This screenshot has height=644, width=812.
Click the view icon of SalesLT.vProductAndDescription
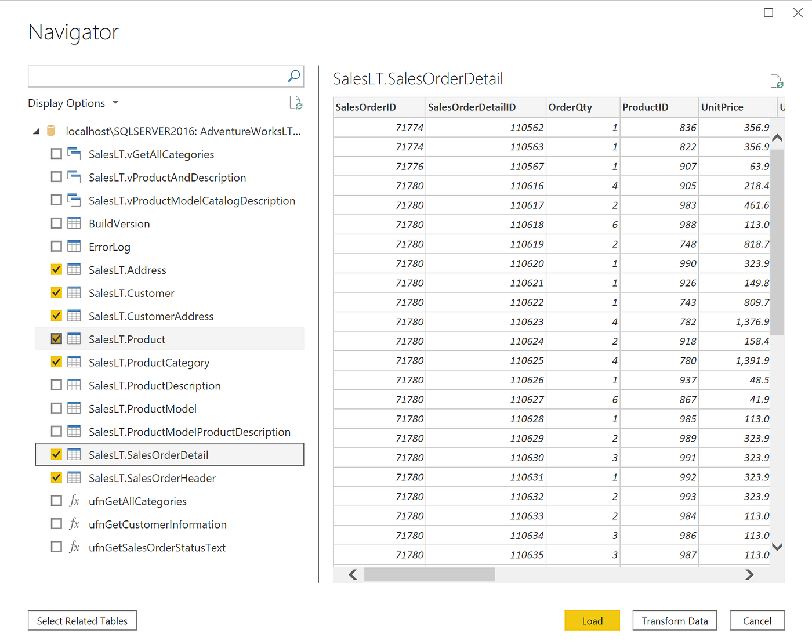(74, 177)
